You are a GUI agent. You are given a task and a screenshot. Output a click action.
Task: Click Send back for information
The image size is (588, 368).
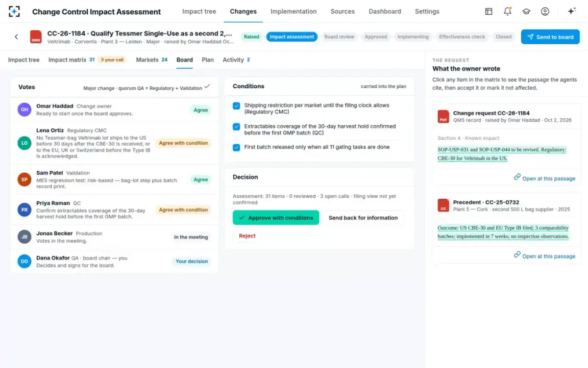(363, 218)
